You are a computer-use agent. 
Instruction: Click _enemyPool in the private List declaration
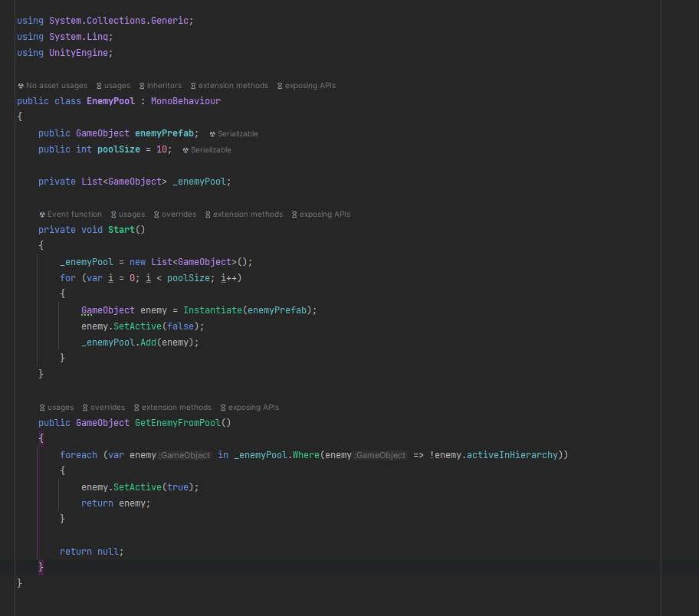199,182
